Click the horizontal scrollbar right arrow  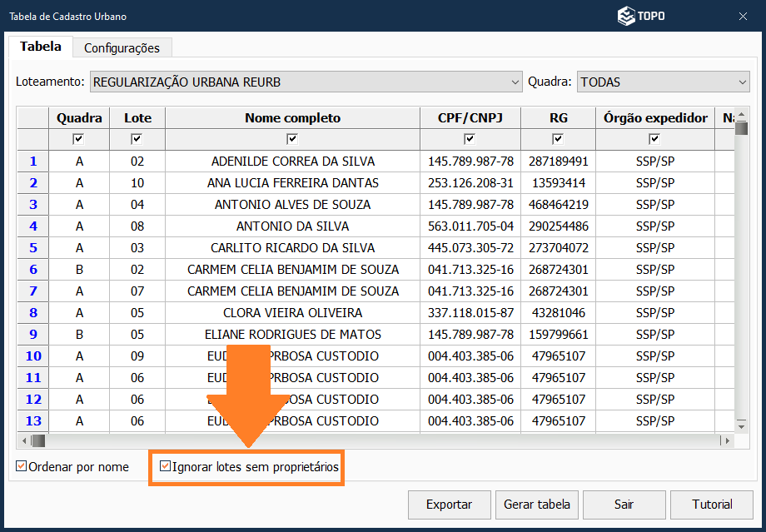coord(728,440)
